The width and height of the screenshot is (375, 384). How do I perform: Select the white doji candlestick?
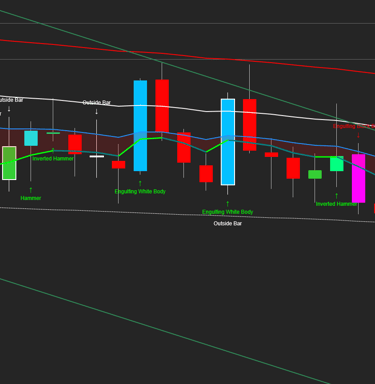(97, 156)
